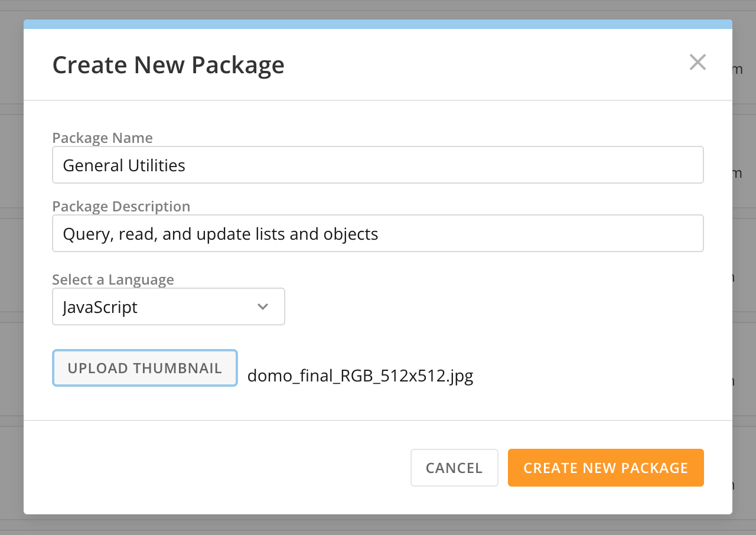Viewport: 756px width, 535px height.
Task: Focus the Package Description text box
Action: pos(378,234)
